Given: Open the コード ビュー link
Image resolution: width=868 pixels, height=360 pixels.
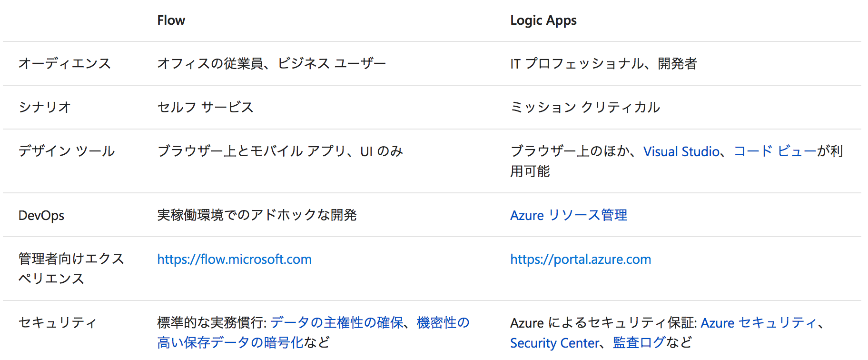Looking at the screenshot, I should [775, 151].
